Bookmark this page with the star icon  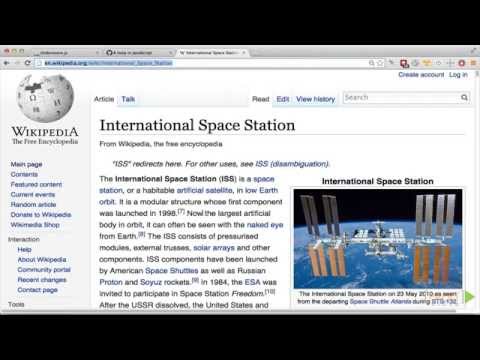pyautogui.click(x=380, y=63)
